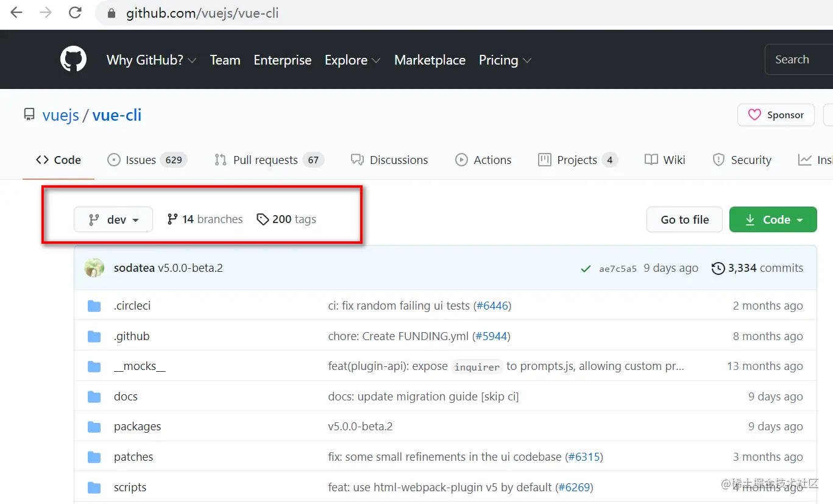Click the browser address bar URL

202,13
